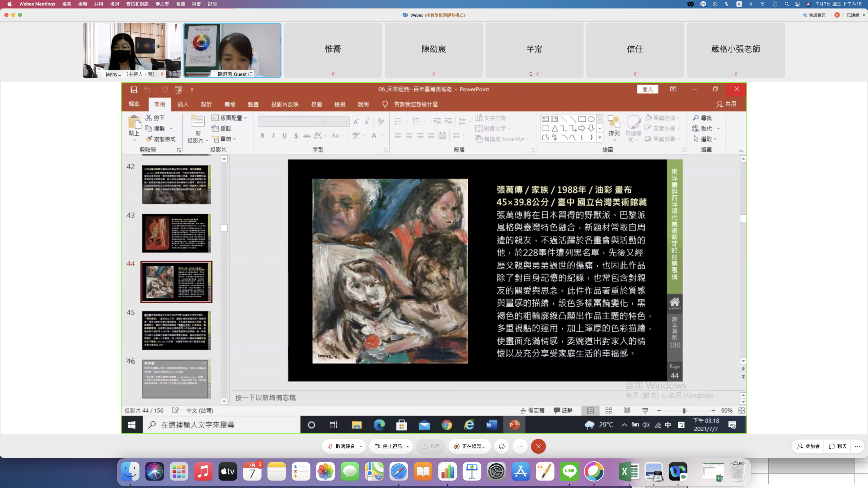This screenshot has height=488, width=868.
Task: Expand the 停止視訊 video options arrow
Action: [408, 446]
